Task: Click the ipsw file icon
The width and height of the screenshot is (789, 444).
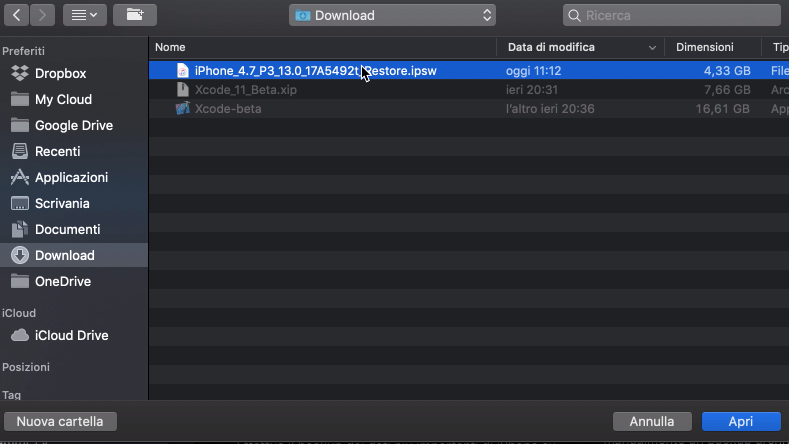Action: coord(183,70)
